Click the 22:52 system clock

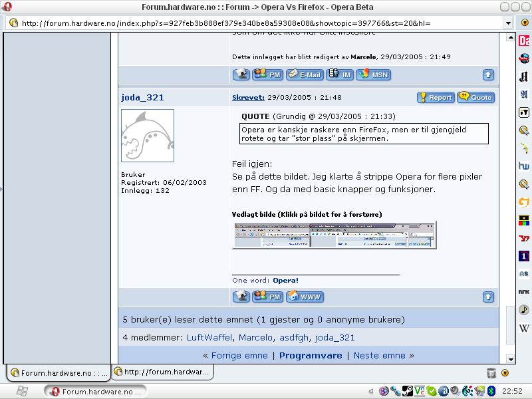[512, 391]
